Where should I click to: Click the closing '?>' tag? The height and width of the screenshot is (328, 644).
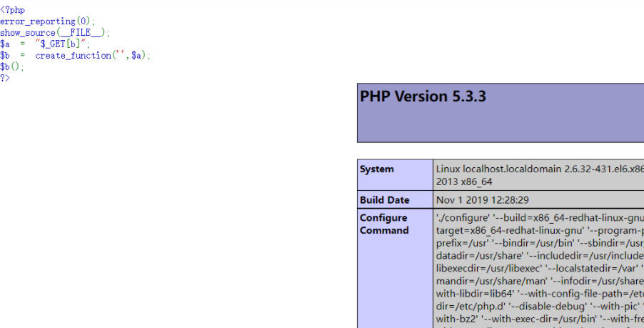tap(4, 78)
